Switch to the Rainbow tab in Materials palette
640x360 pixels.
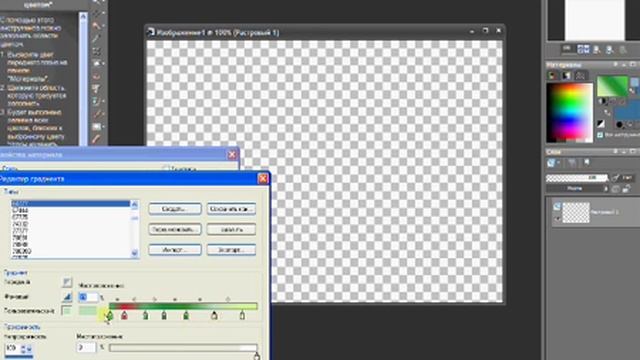[x=566, y=76]
